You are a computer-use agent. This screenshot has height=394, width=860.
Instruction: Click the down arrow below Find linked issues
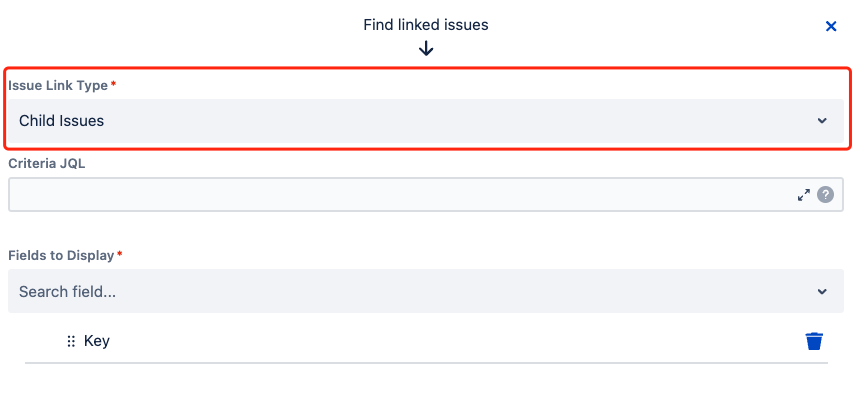(x=426, y=49)
